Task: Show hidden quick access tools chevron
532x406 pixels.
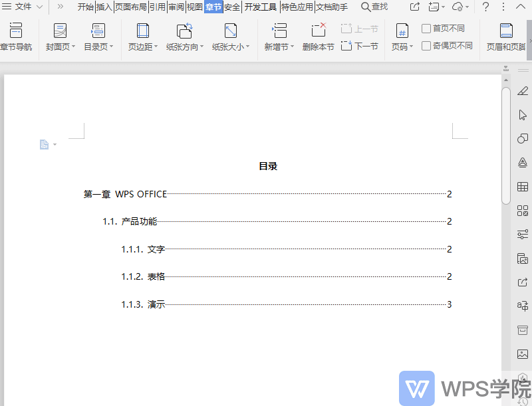Action: coord(60,7)
